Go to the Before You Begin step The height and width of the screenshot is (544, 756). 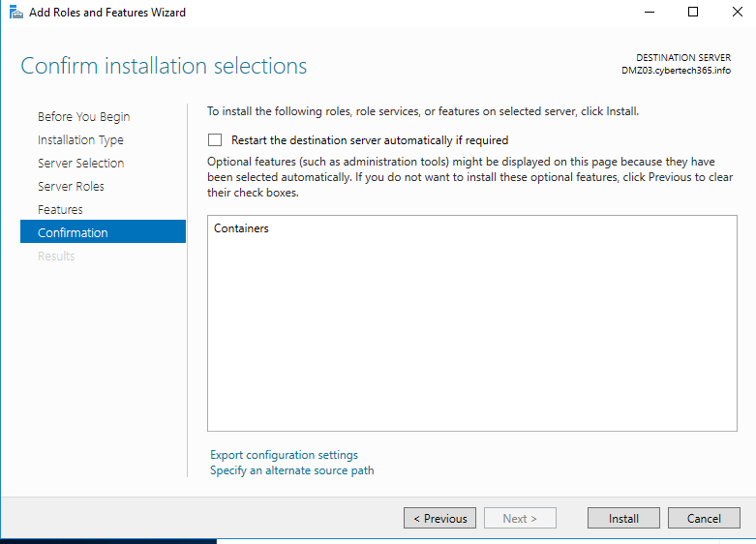click(x=84, y=117)
